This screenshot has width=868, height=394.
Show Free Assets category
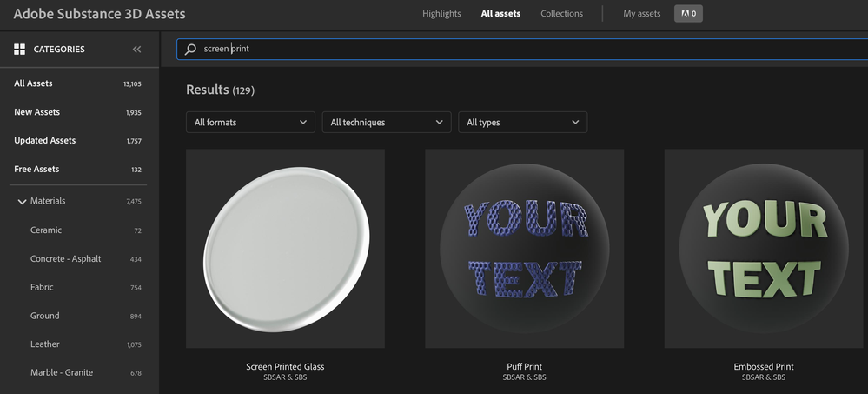tap(37, 170)
